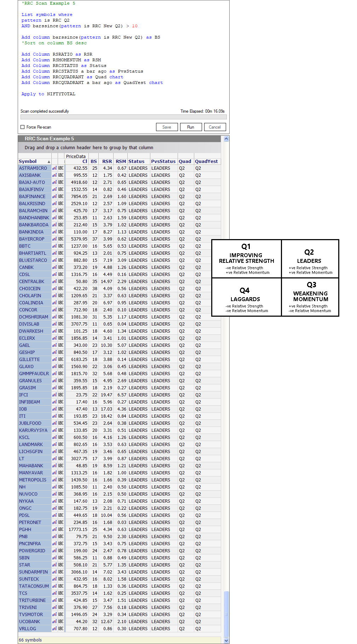Toggle the Force Re-scan checkbox
Screen dimensions: 357x644
pyautogui.click(x=23, y=127)
